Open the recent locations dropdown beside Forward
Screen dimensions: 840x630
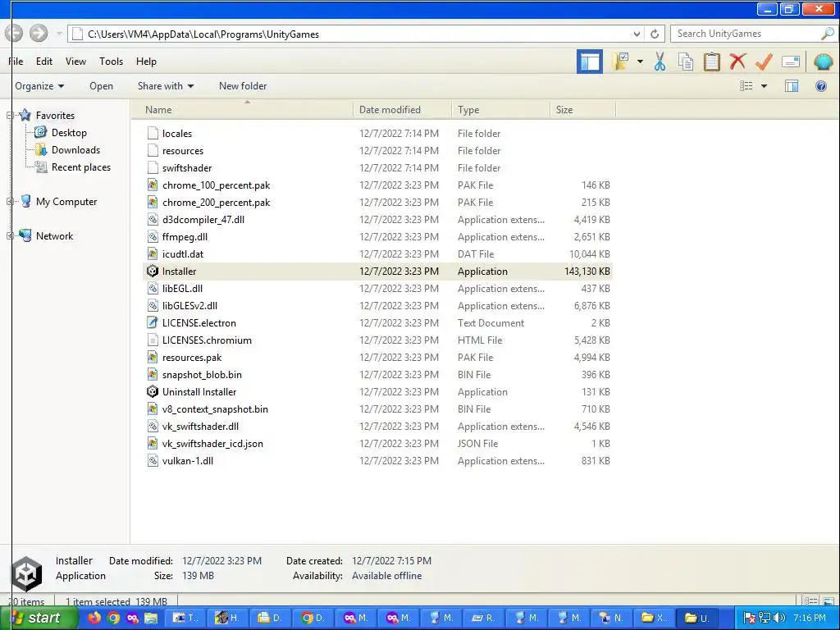click(59, 34)
